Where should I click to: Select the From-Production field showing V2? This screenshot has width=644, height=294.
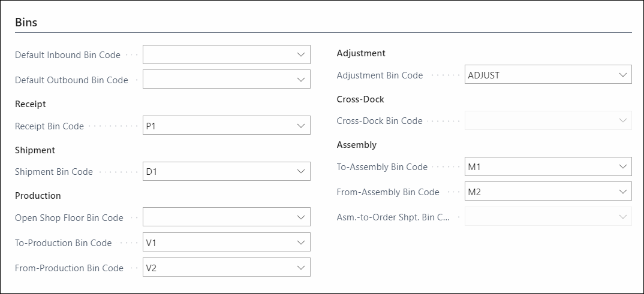pyautogui.click(x=226, y=267)
